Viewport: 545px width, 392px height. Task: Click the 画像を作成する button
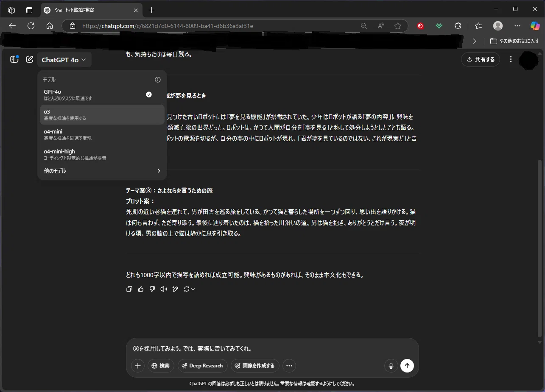click(255, 366)
